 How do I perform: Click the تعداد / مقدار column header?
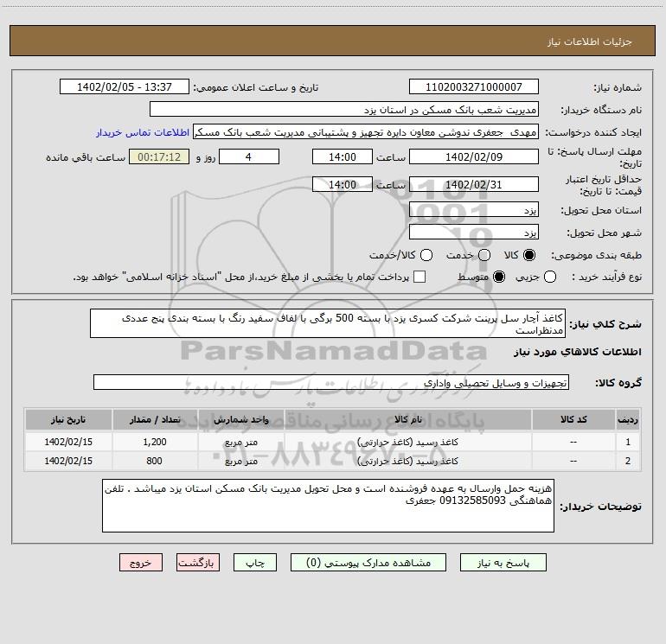coord(155,419)
